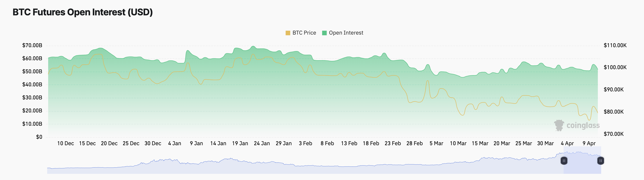Click the $0 left axis label
Viewport: 644px width, 180px height.
39,137
